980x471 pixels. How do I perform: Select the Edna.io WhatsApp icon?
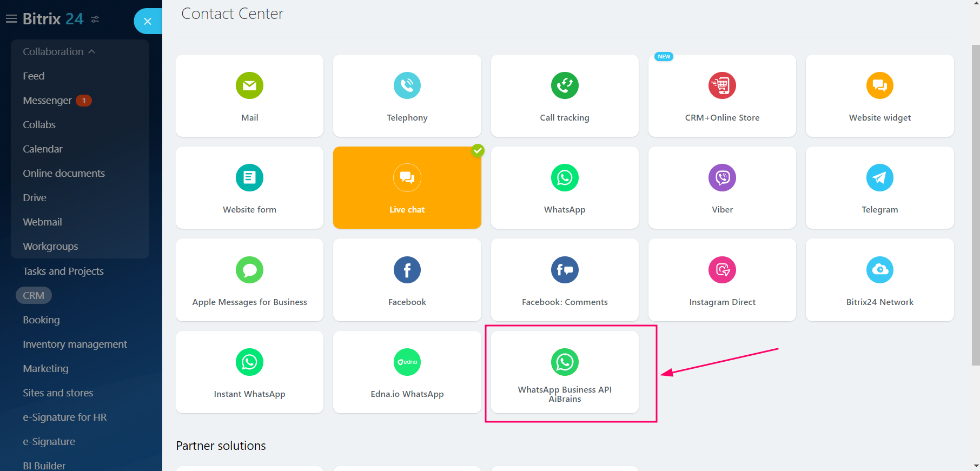click(x=407, y=362)
